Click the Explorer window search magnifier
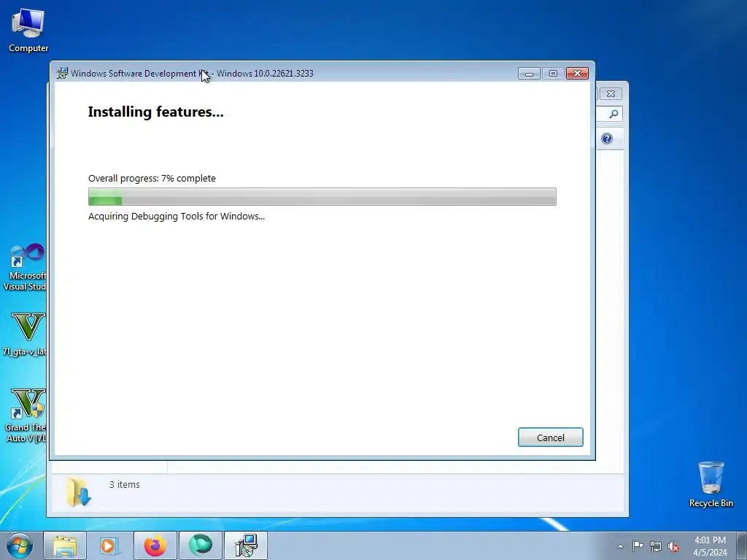 (614, 114)
